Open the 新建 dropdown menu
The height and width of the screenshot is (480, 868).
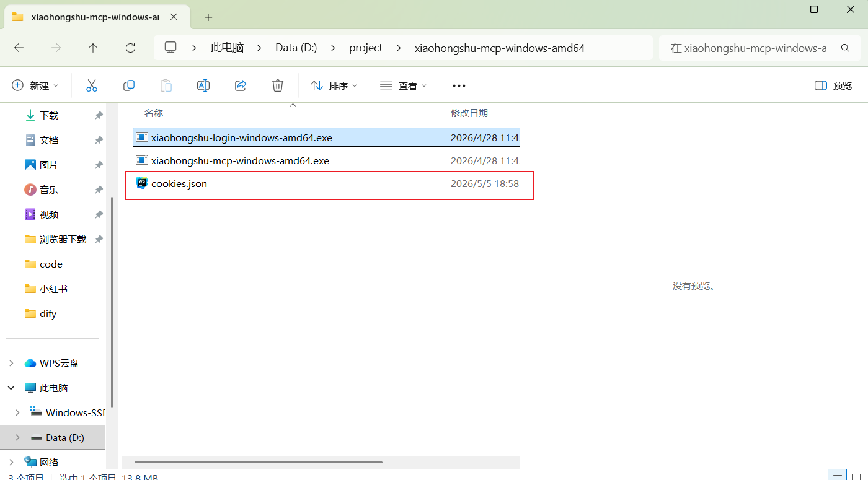[35, 85]
